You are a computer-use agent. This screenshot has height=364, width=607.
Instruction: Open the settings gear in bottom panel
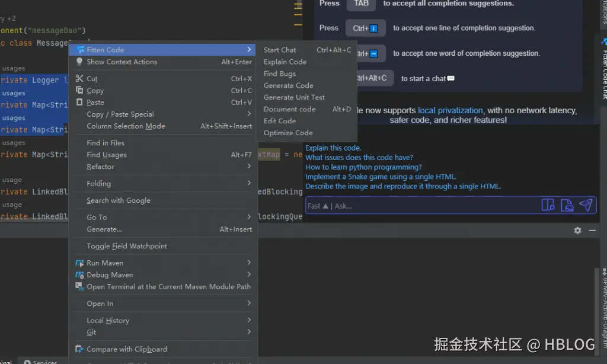577,231
